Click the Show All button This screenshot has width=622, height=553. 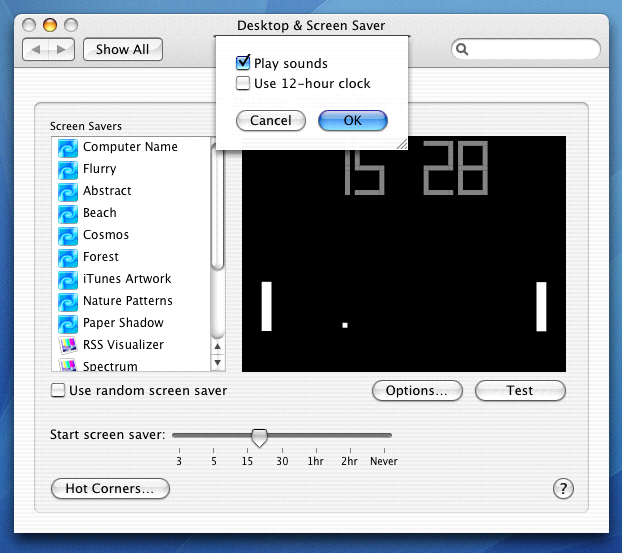(123, 50)
